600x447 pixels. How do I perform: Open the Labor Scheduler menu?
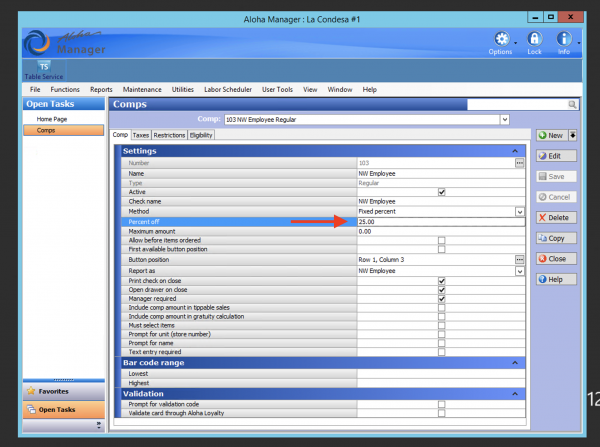[x=228, y=90]
